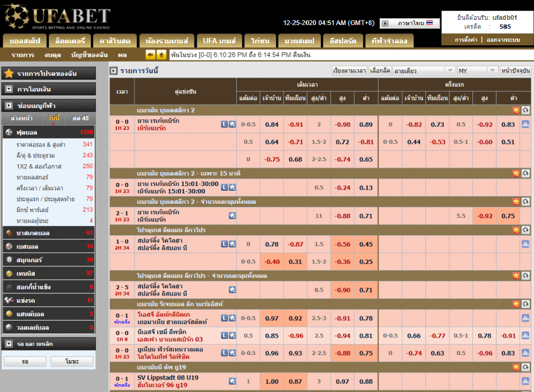Open the ลายเดี่ยว bet type dropdown

423,71
